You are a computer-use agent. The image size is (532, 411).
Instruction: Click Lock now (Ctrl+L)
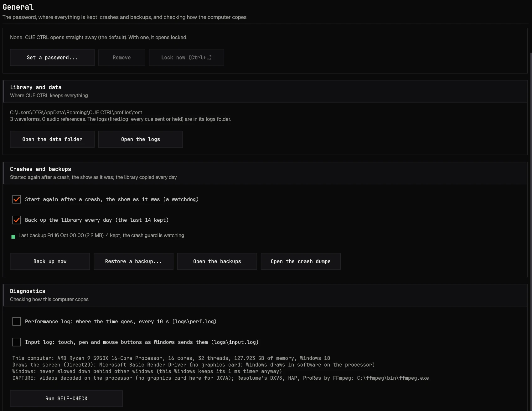pos(187,58)
